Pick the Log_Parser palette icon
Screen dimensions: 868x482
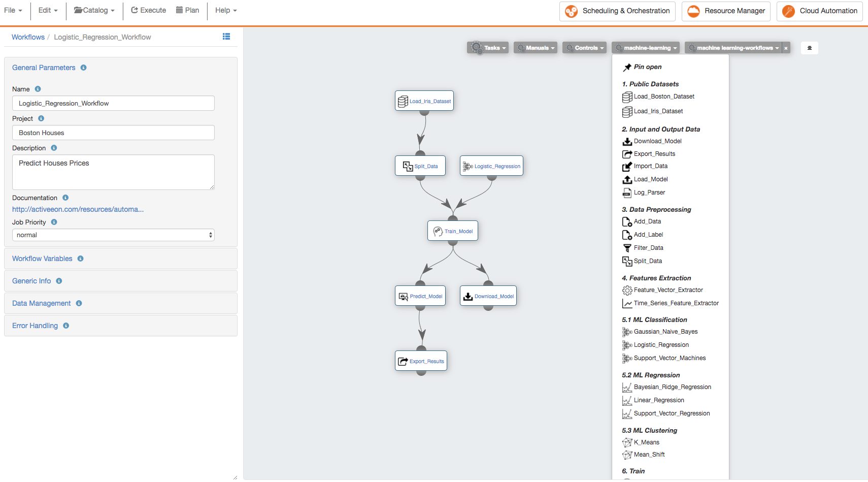[x=627, y=192]
